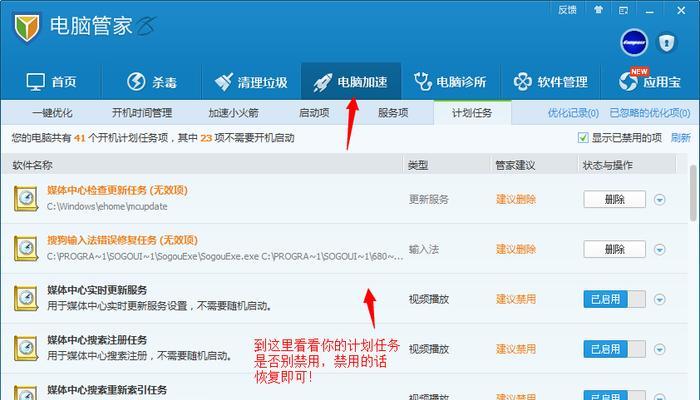This screenshot has height=400, width=700.
Task: Click the 清理垃圾 broom icon
Action: (224, 82)
